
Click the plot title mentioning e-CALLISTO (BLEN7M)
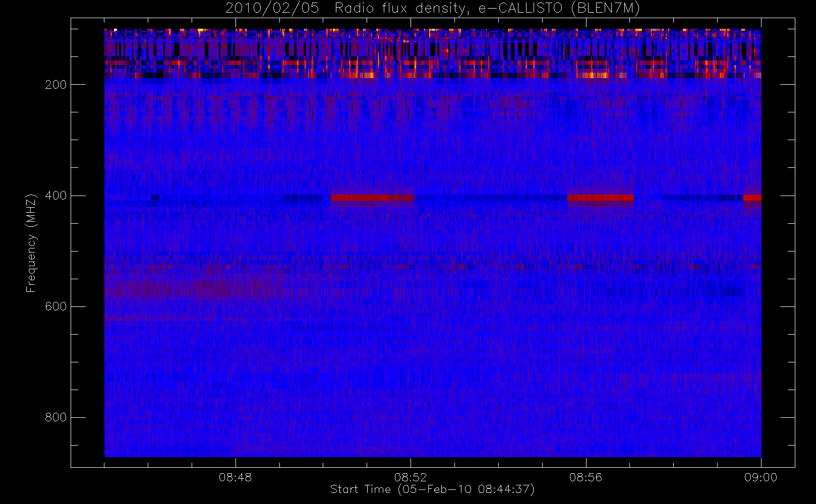tap(432, 9)
